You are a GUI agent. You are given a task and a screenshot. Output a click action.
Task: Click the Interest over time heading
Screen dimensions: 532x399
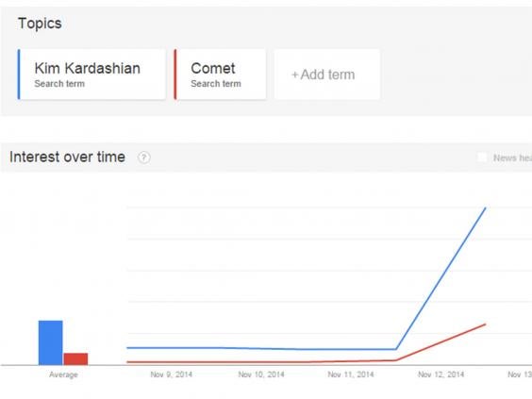[x=68, y=158]
